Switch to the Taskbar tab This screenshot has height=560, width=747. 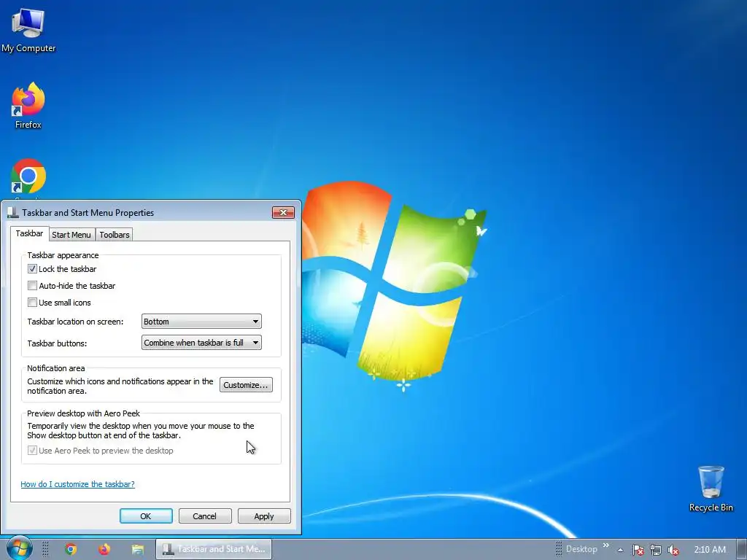tap(29, 233)
